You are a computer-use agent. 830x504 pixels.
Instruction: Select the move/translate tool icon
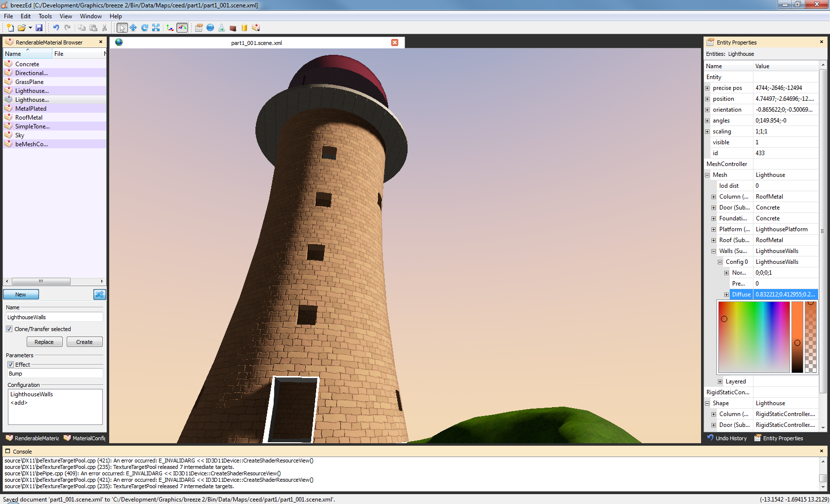click(x=133, y=28)
